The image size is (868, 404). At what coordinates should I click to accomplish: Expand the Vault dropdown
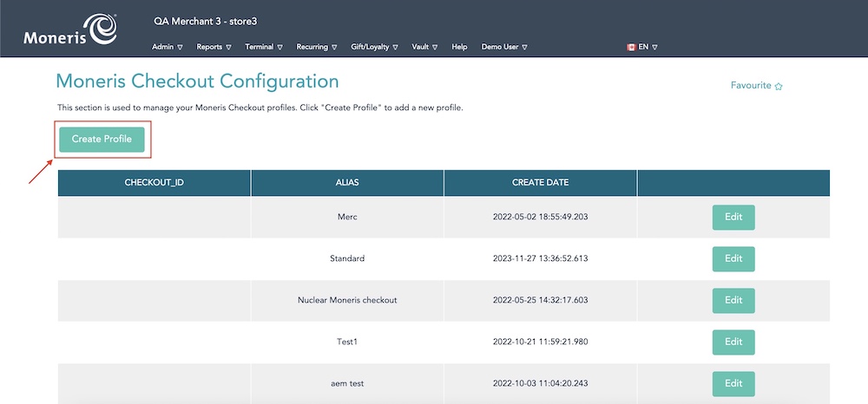point(424,47)
